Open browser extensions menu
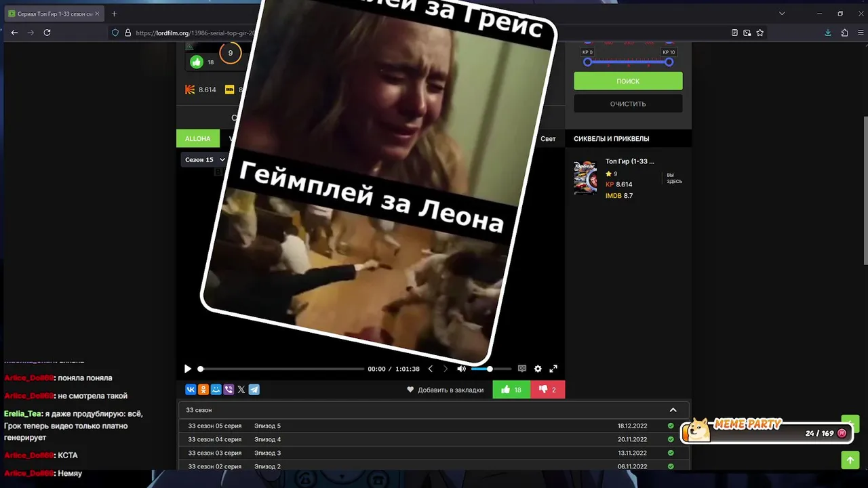 pyautogui.click(x=844, y=33)
